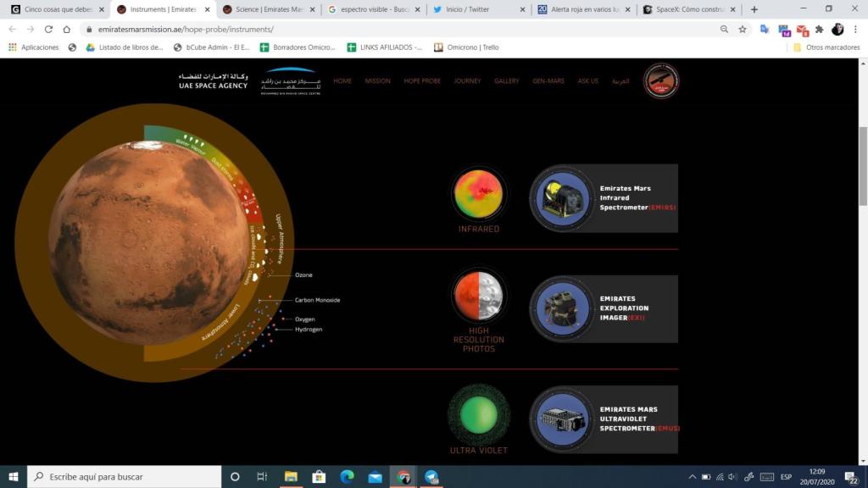Open Cortana circle icon on taskbar

coord(235,476)
